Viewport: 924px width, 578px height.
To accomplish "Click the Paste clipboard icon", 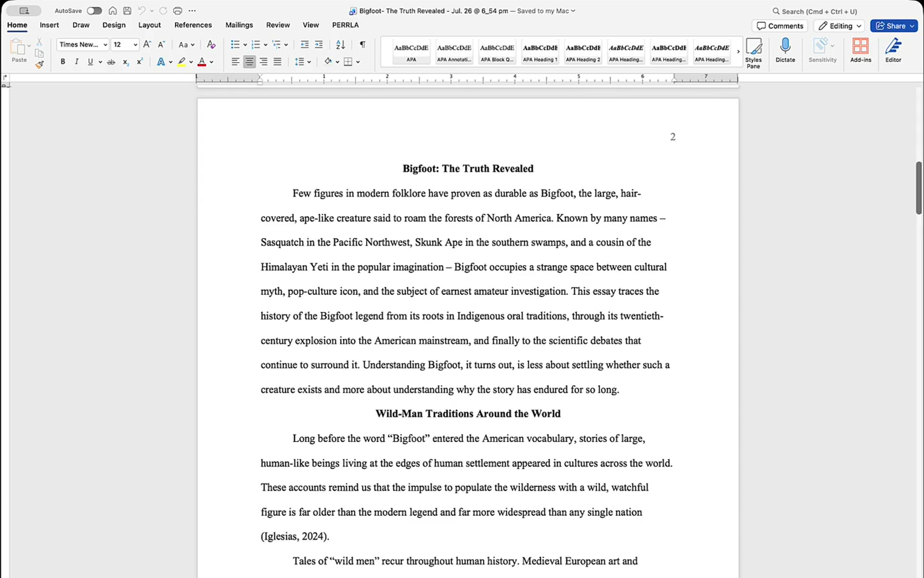I will (x=18, y=47).
